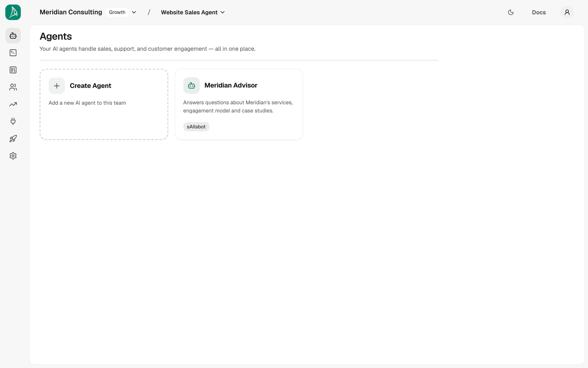Click the green sailboat app logo
This screenshot has width=588, height=368.
coord(13,12)
